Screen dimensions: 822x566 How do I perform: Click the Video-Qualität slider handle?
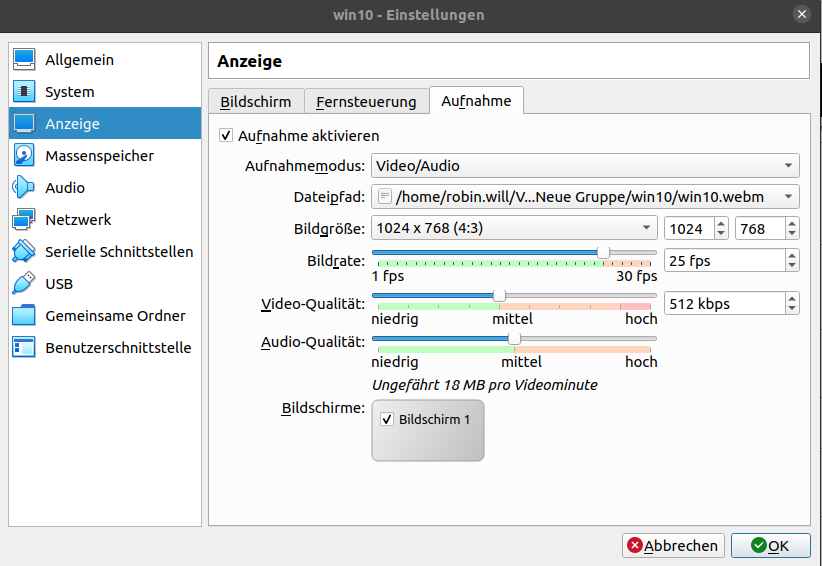(499, 295)
